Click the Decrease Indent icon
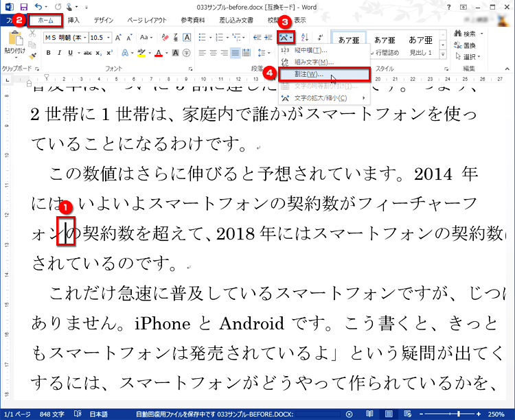 click(257, 38)
